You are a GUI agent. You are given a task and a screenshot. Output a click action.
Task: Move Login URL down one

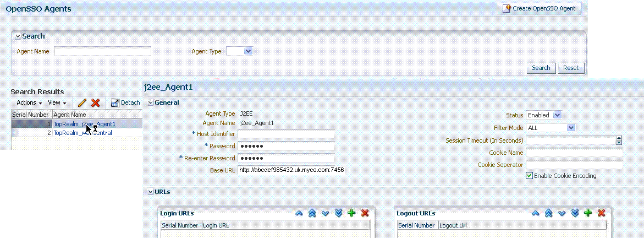pyautogui.click(x=325, y=213)
